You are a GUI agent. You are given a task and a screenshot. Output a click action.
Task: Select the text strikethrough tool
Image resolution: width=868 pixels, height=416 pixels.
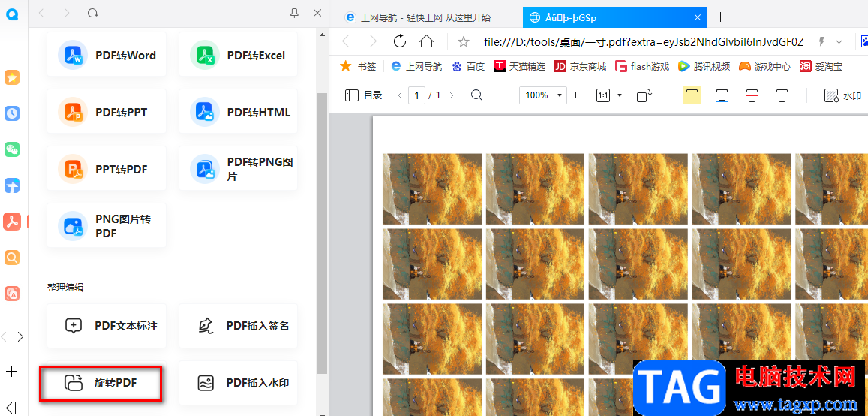[752, 95]
